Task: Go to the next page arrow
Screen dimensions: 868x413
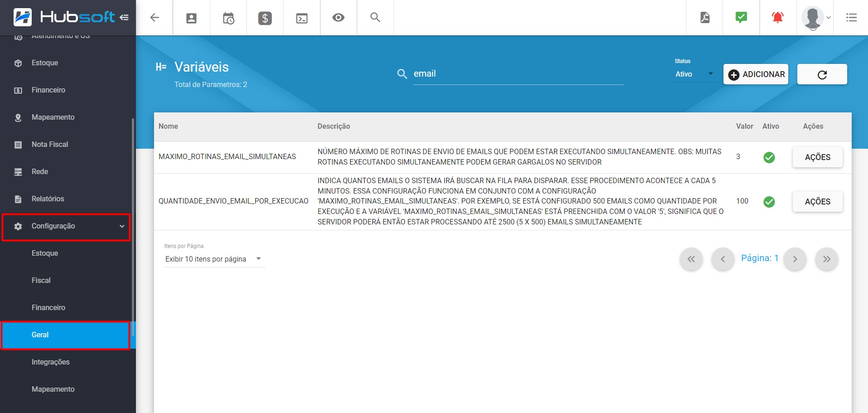Action: [795, 259]
